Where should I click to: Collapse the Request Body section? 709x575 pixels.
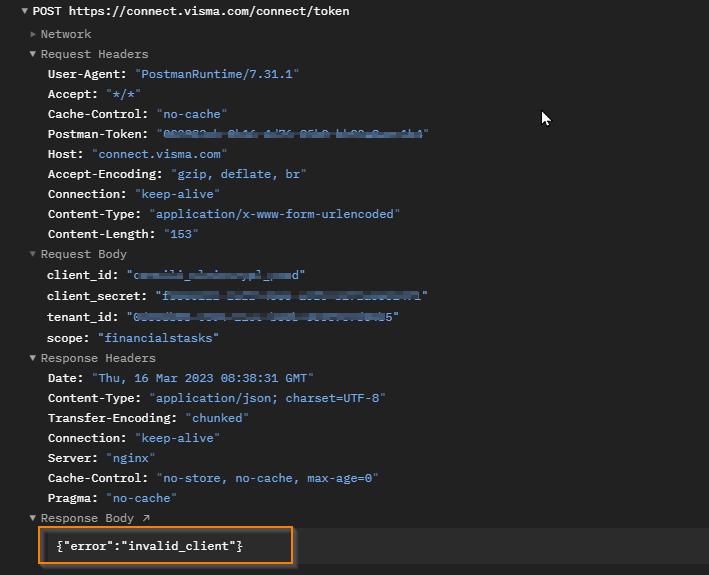coord(33,254)
